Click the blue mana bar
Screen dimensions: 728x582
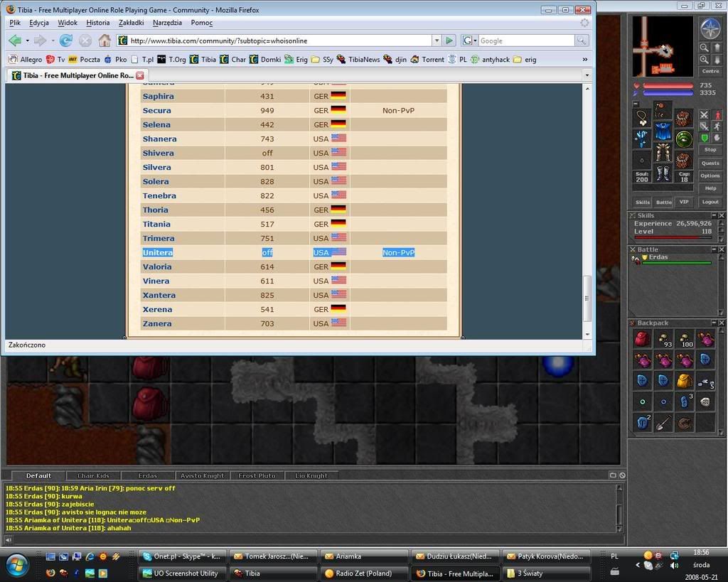668,93
